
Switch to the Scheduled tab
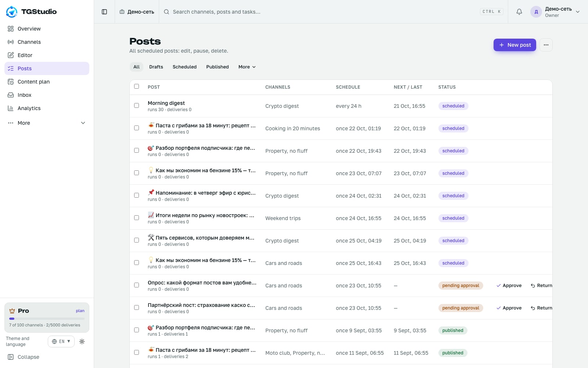[184, 67]
